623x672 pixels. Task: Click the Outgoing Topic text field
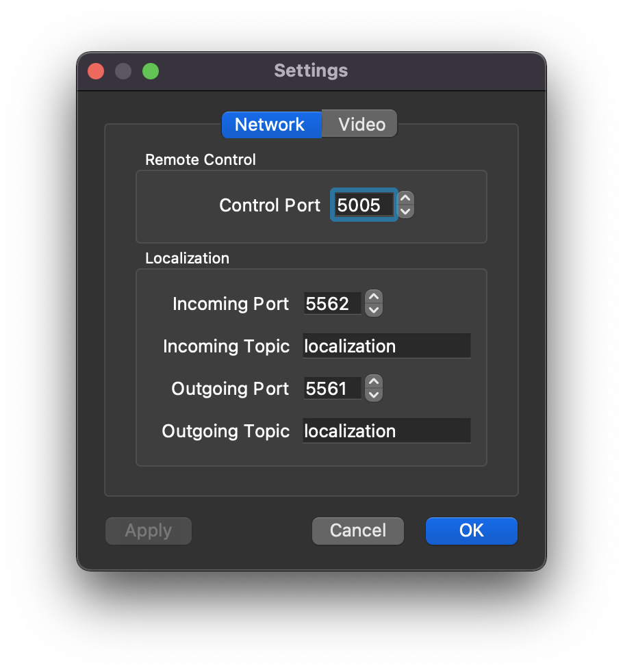(386, 431)
